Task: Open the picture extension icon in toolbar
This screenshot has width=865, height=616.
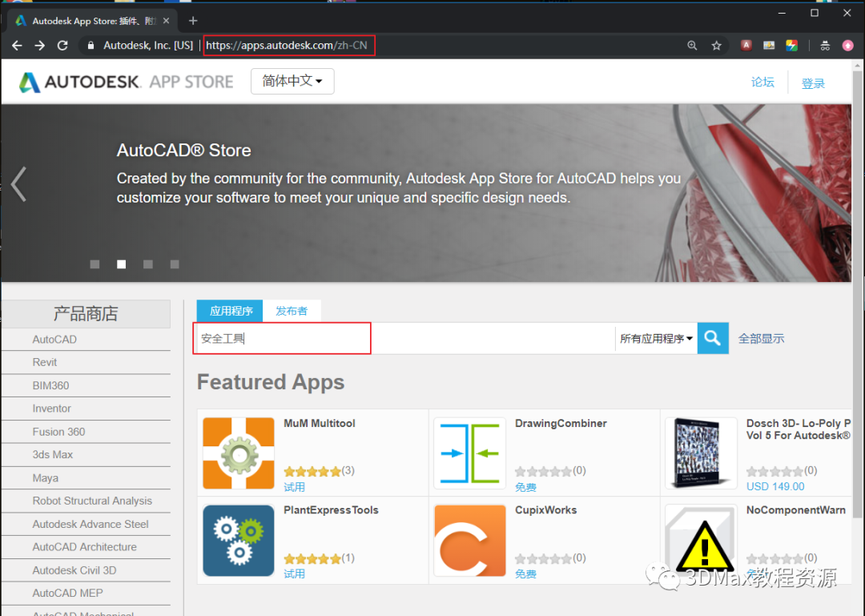Action: [768, 46]
